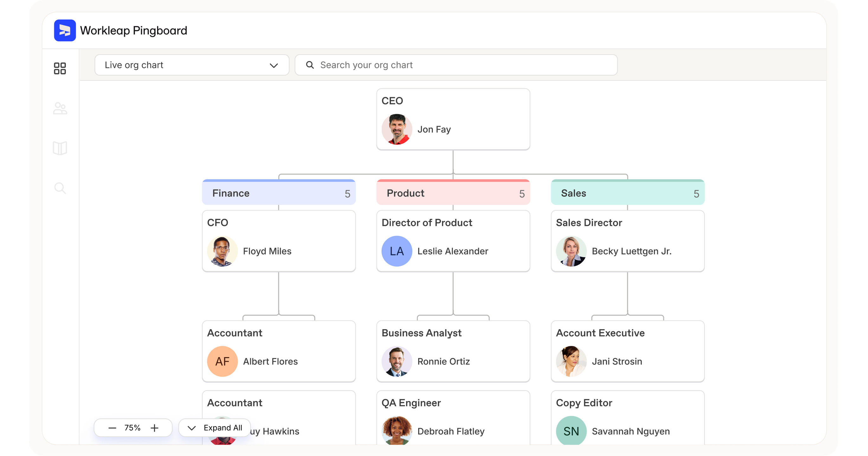
Task: Open the map book sidebar icon
Action: tap(60, 148)
